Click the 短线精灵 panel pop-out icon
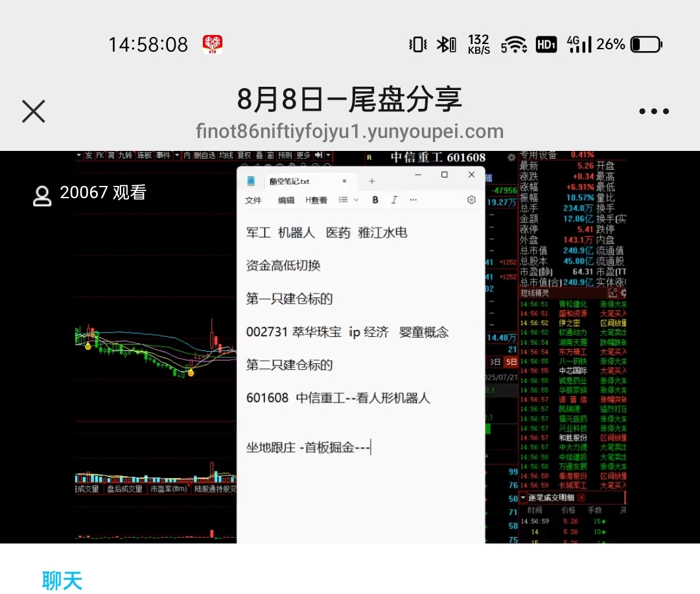700x594 pixels. (612, 293)
